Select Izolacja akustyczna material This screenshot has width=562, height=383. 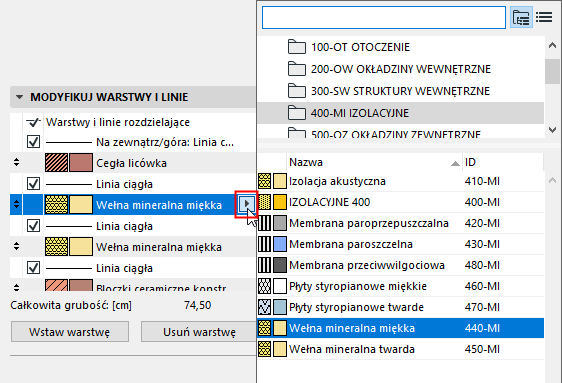(401, 181)
